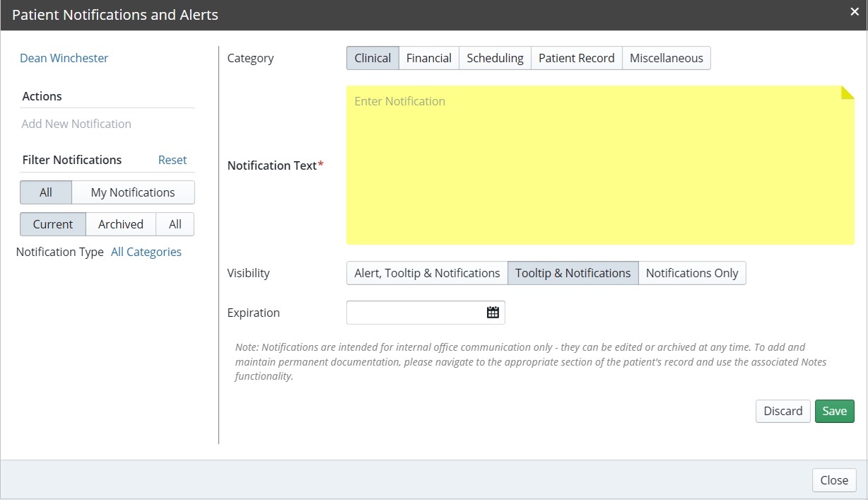This screenshot has height=500, width=868.
Task: Open the All Categories notification type dropdown
Action: coord(146,252)
